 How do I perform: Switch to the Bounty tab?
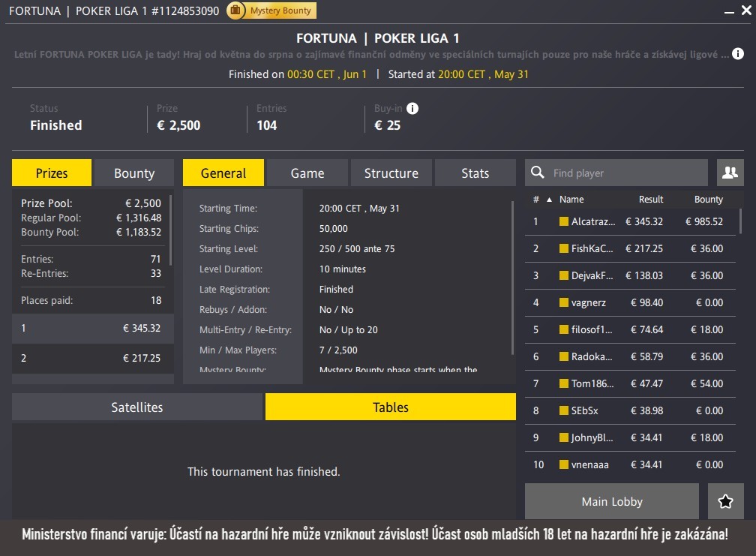[133, 172]
